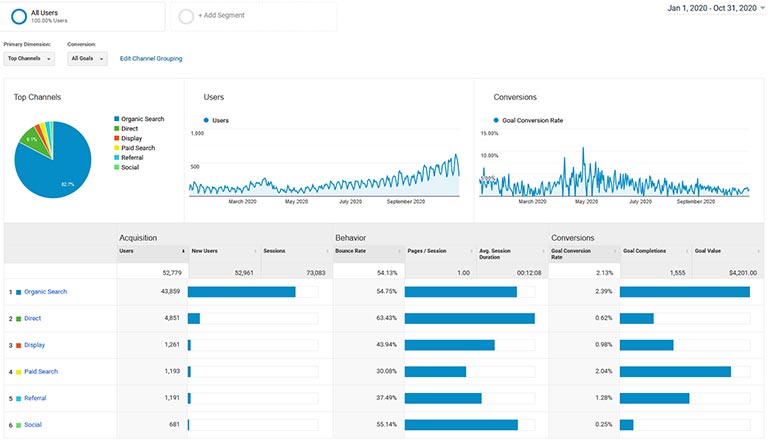This screenshot has height=443, width=768.
Task: Click the Display users value 1,261
Action: point(172,345)
